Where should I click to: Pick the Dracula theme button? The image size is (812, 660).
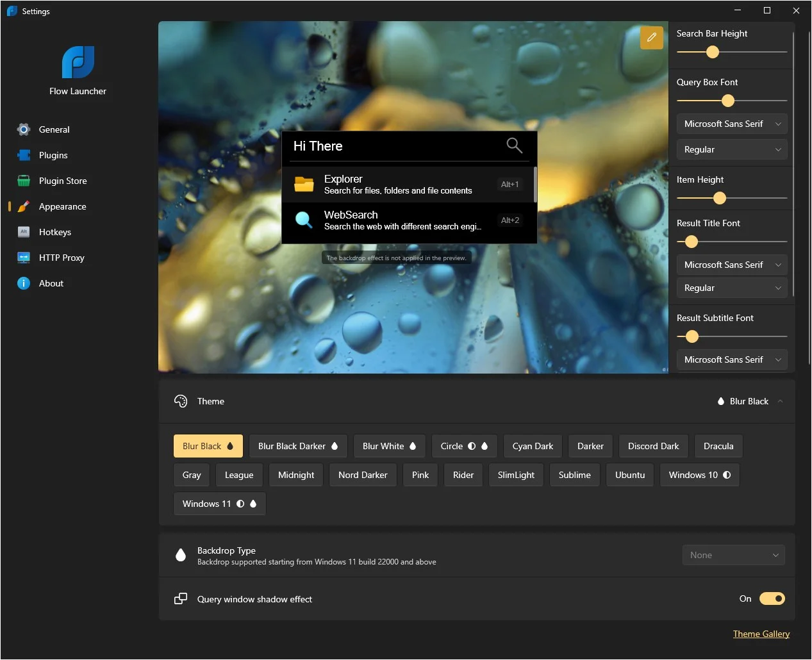coord(718,446)
